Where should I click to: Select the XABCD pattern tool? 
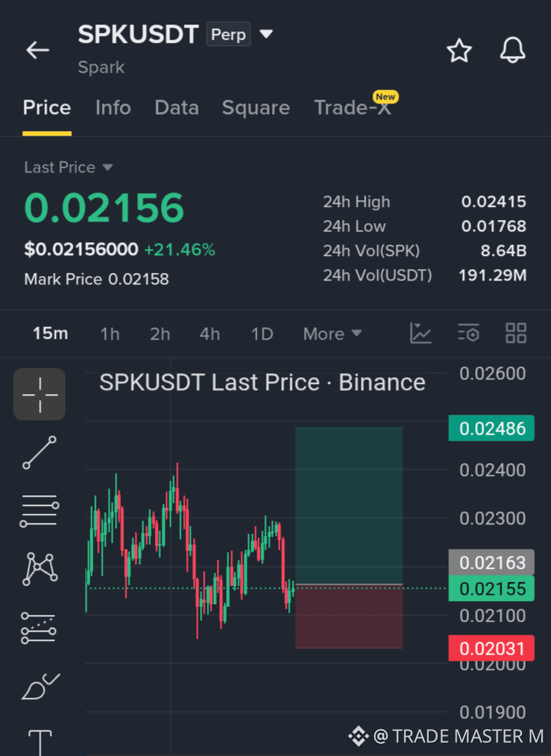pyautogui.click(x=40, y=569)
